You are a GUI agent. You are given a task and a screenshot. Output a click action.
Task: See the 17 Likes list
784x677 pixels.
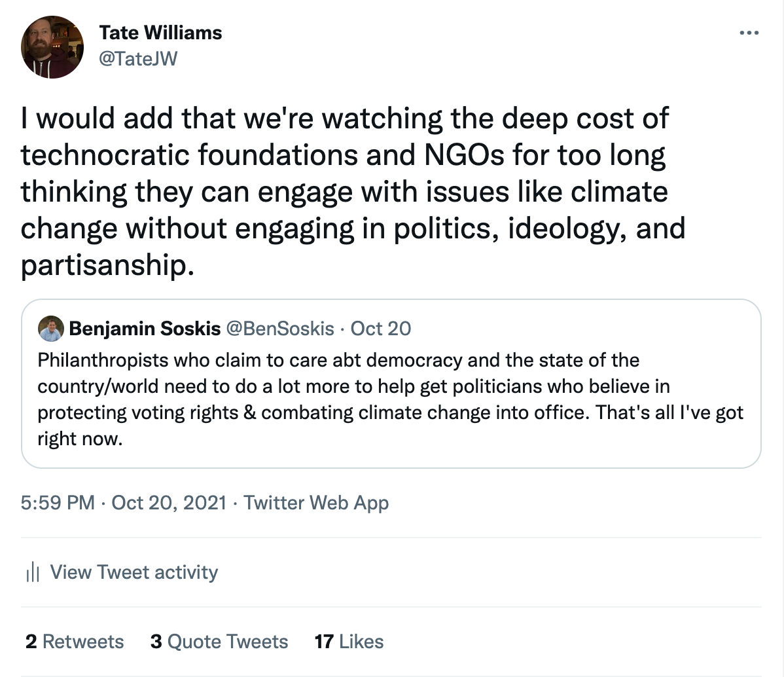click(349, 642)
